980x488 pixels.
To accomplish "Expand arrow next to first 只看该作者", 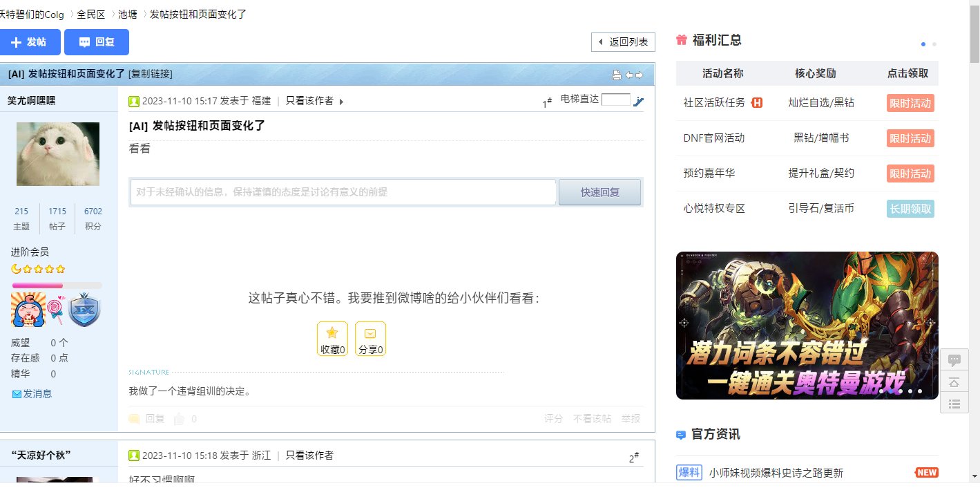I will (341, 102).
